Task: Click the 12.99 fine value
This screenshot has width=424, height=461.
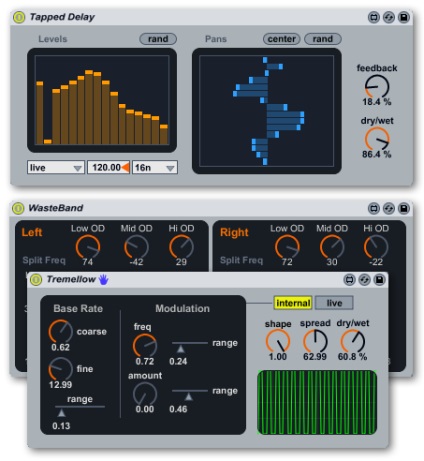Action: pyautogui.click(x=60, y=385)
